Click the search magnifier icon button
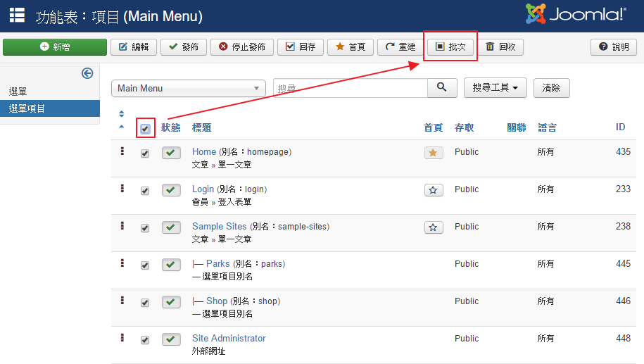 pyautogui.click(x=441, y=87)
